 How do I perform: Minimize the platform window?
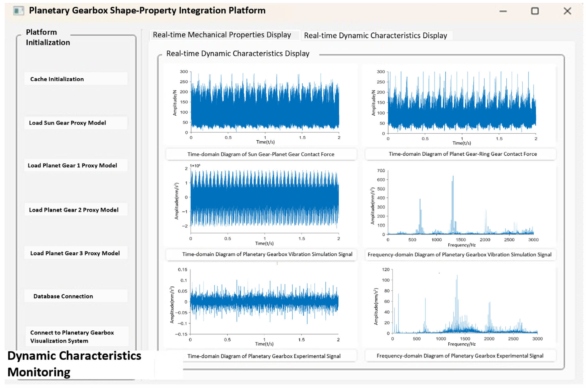pyautogui.click(x=503, y=11)
